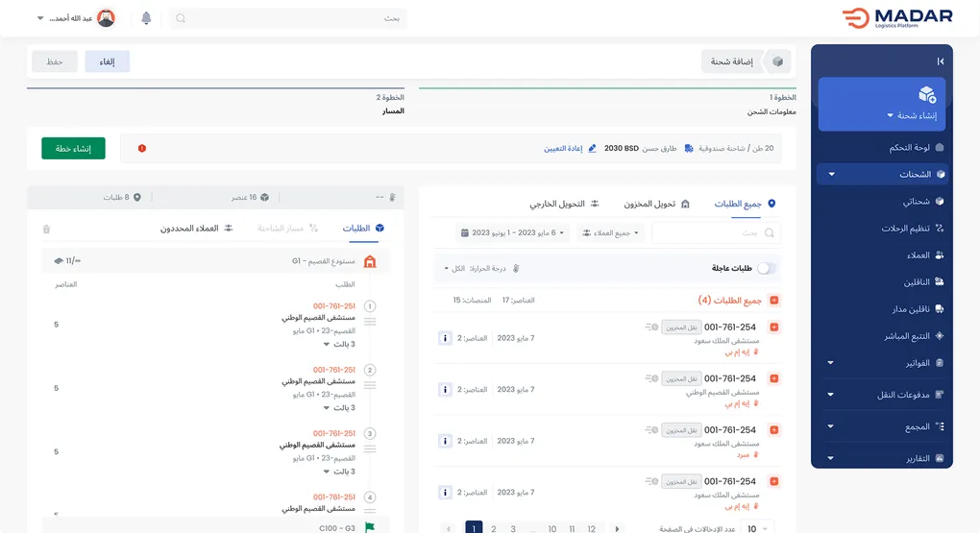Go to next page with pagination arrow
The width and height of the screenshot is (980, 533).
617,528
